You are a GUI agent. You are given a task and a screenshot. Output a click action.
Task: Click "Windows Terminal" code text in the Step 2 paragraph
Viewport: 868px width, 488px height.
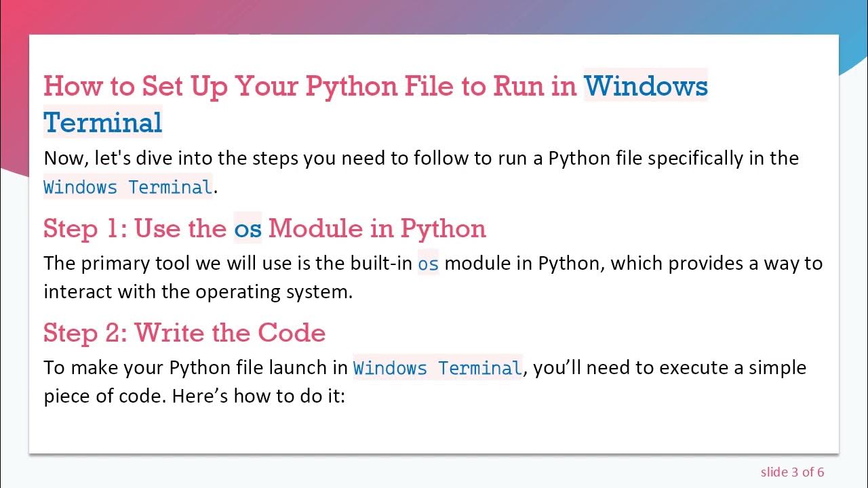click(438, 368)
